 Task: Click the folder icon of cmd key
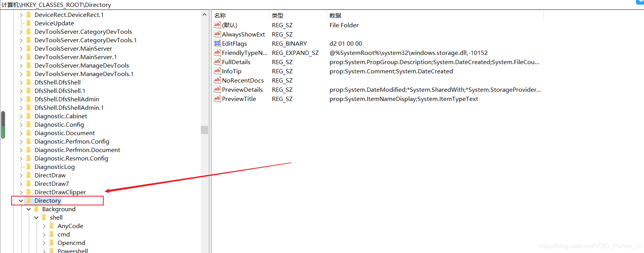51,234
